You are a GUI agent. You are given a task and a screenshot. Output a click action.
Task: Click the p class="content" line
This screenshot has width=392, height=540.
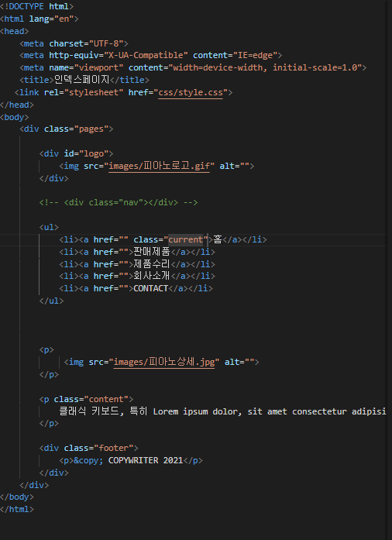86,399
